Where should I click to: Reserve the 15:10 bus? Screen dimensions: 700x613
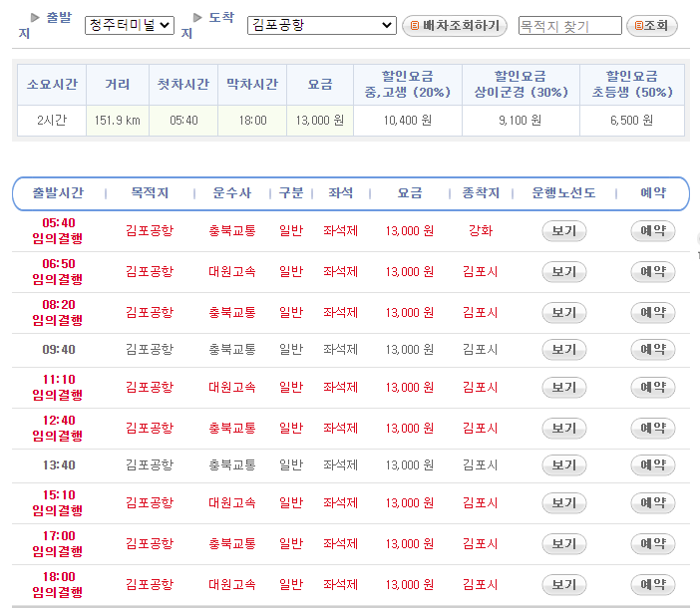click(x=653, y=503)
